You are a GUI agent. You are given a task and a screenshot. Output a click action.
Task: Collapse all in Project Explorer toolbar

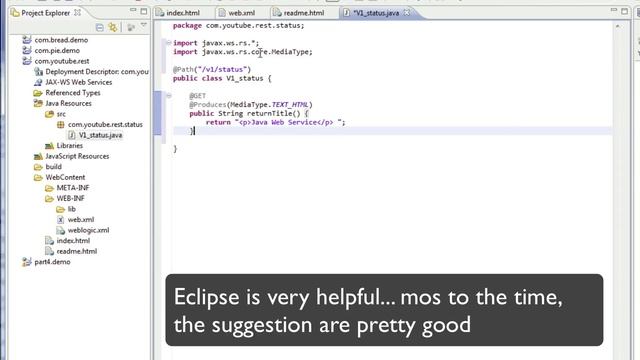[x=99, y=27]
